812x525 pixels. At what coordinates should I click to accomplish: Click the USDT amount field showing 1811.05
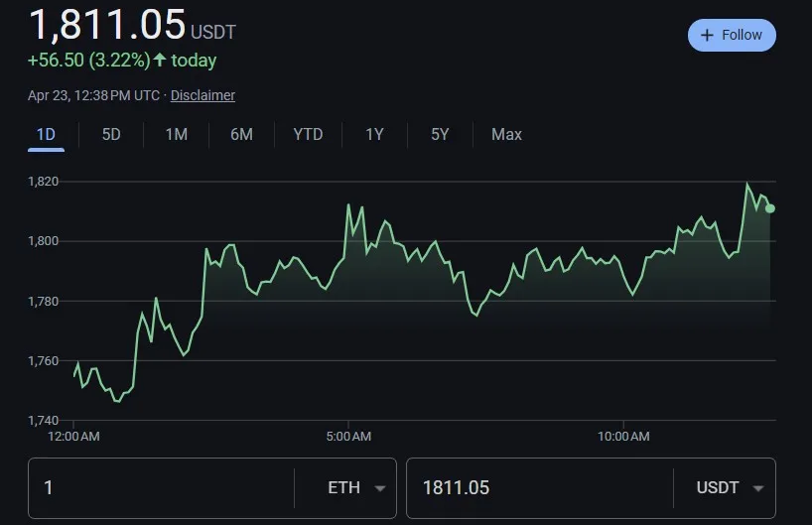pyautogui.click(x=536, y=488)
